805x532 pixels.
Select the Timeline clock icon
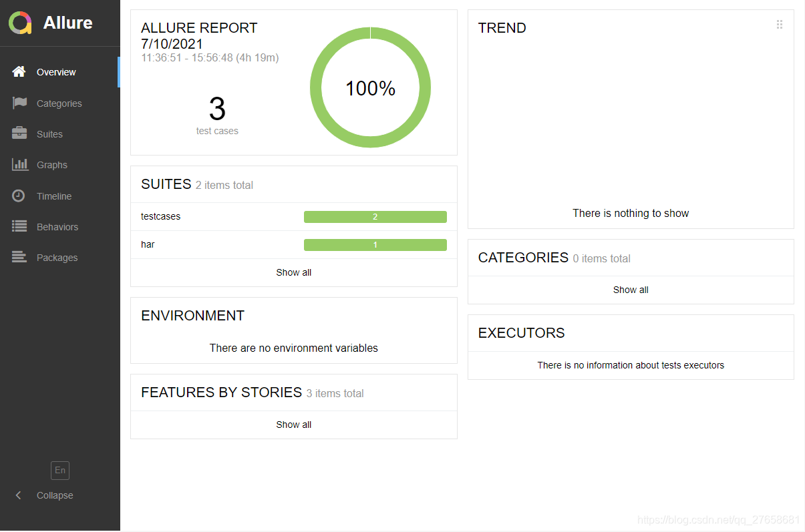click(19, 196)
